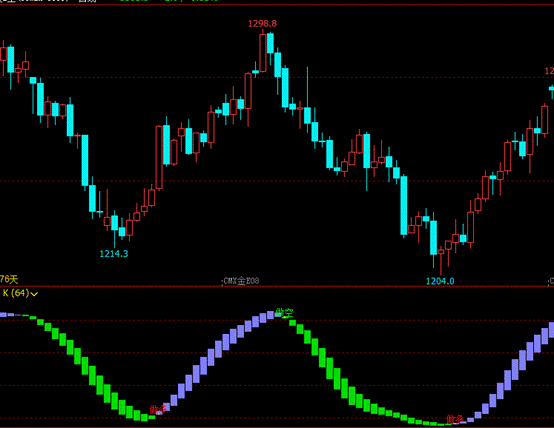Click the 76天 day count label
554x428 pixels.
[x=9, y=280]
